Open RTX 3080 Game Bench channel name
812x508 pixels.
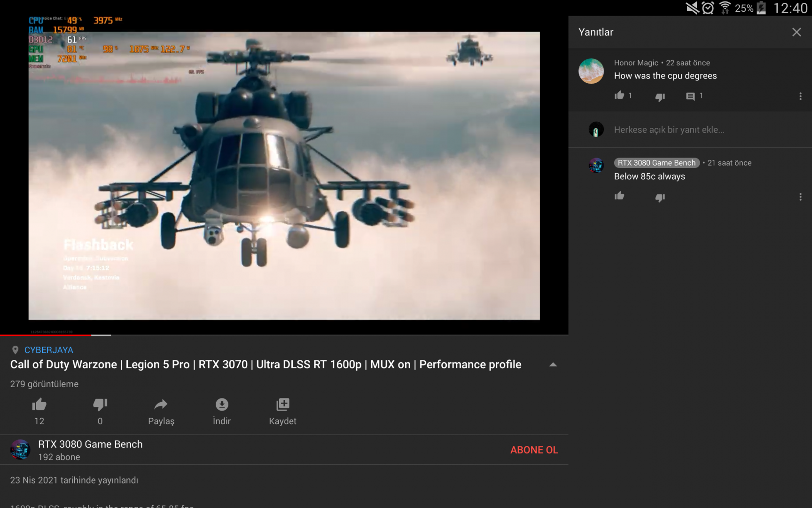point(90,444)
